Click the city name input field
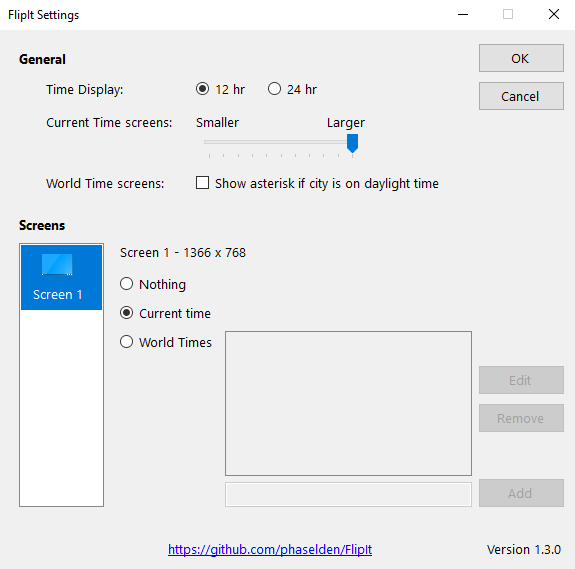Screen dimensions: 575x569 tap(348, 495)
